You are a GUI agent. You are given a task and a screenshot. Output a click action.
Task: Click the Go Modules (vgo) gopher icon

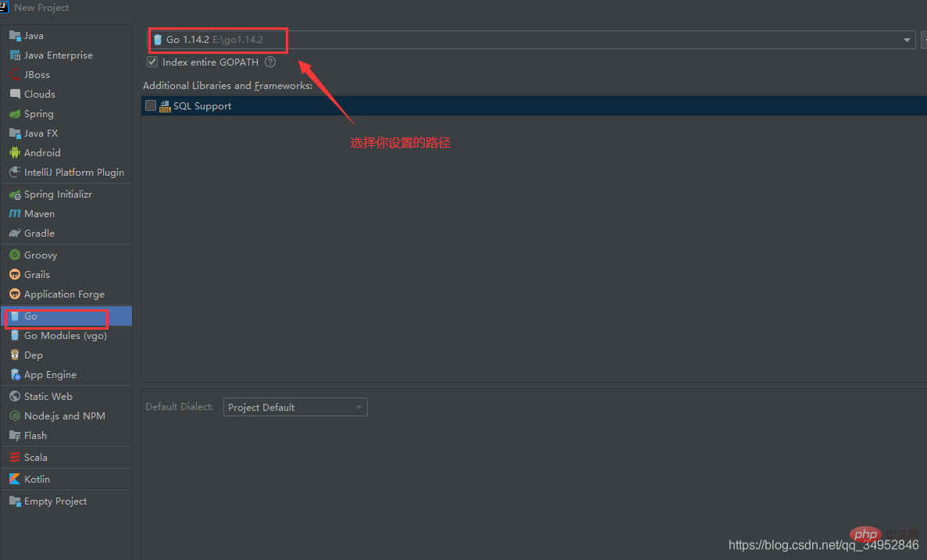pos(15,335)
